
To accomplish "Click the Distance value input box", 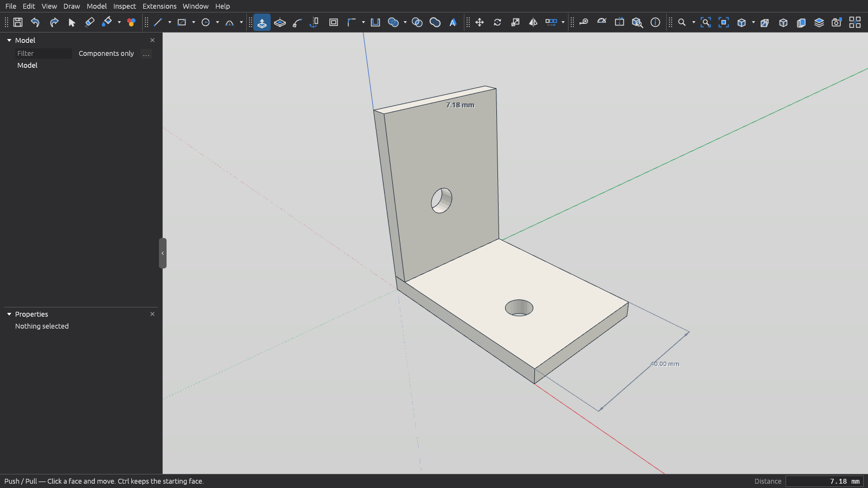I will [825, 481].
